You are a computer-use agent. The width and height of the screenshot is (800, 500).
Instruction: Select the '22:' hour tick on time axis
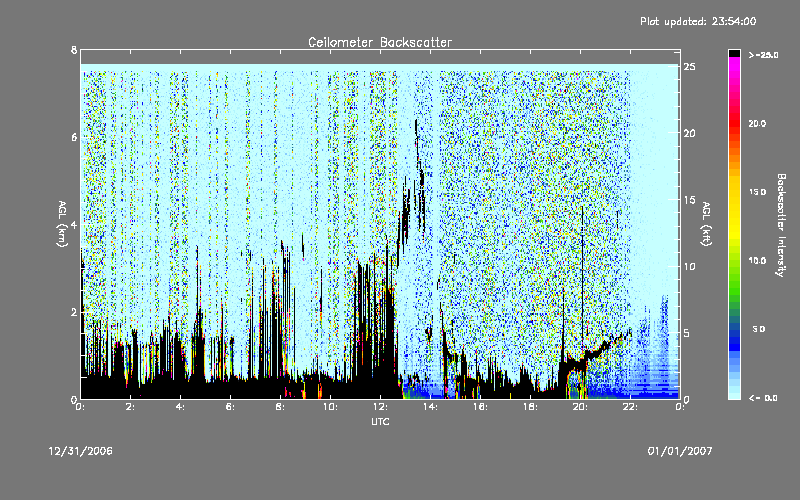click(631, 407)
